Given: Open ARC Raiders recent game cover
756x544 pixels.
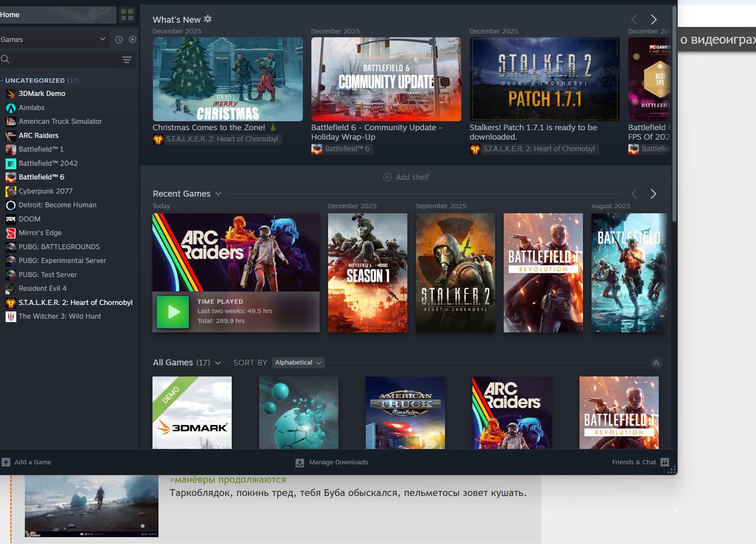Looking at the screenshot, I should (236, 252).
